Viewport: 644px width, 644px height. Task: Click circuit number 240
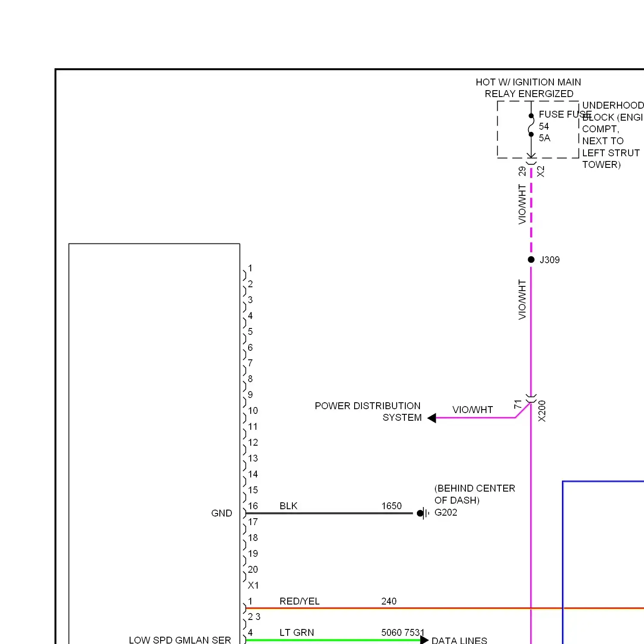389,601
